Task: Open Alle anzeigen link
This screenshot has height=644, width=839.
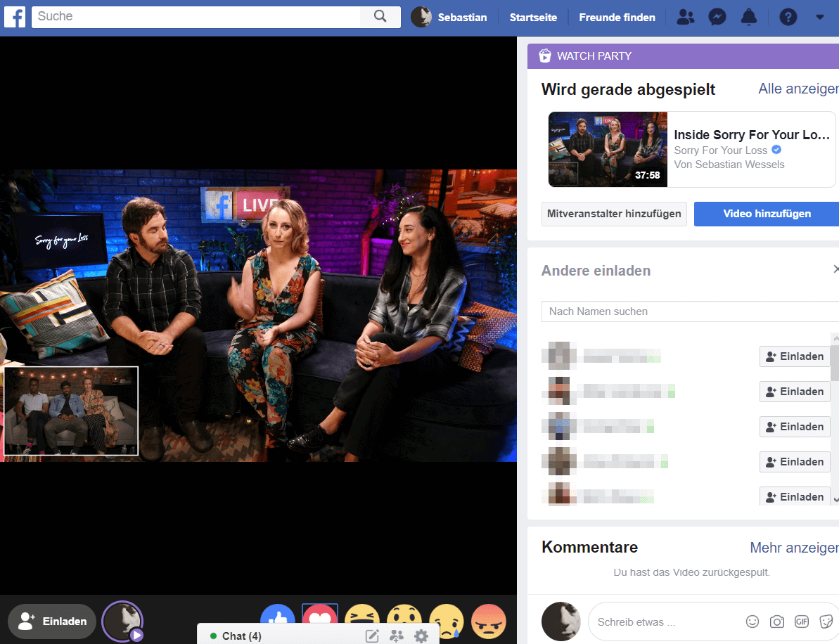Action: 798,89
